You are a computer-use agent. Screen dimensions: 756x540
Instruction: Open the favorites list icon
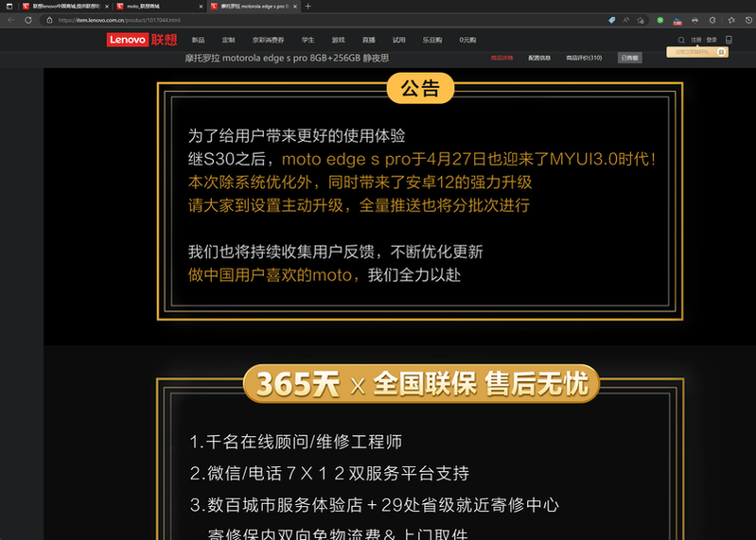click(731, 20)
